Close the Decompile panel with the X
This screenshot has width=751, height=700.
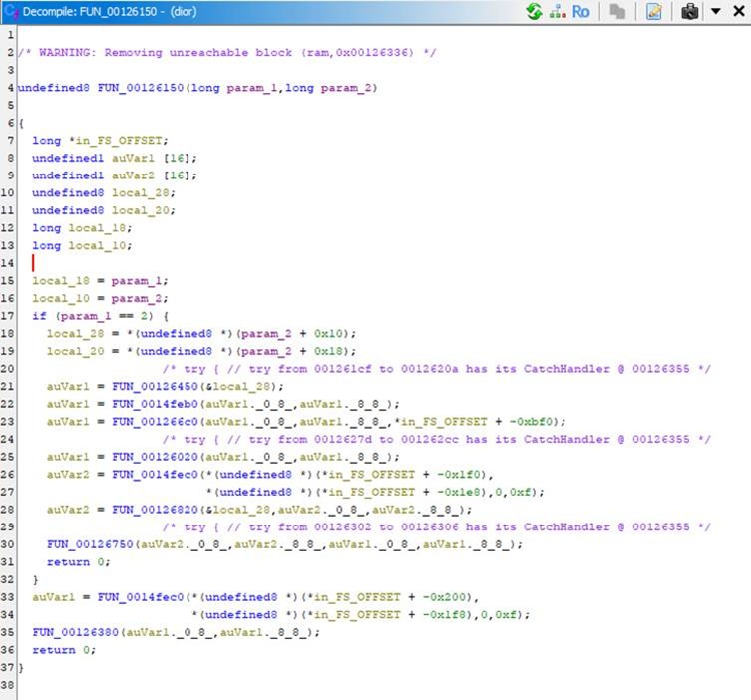pyautogui.click(x=739, y=11)
